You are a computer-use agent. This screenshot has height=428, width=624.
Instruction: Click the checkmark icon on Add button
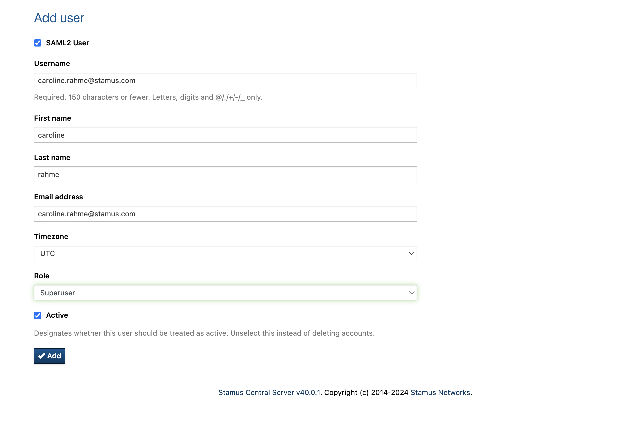(x=41, y=356)
